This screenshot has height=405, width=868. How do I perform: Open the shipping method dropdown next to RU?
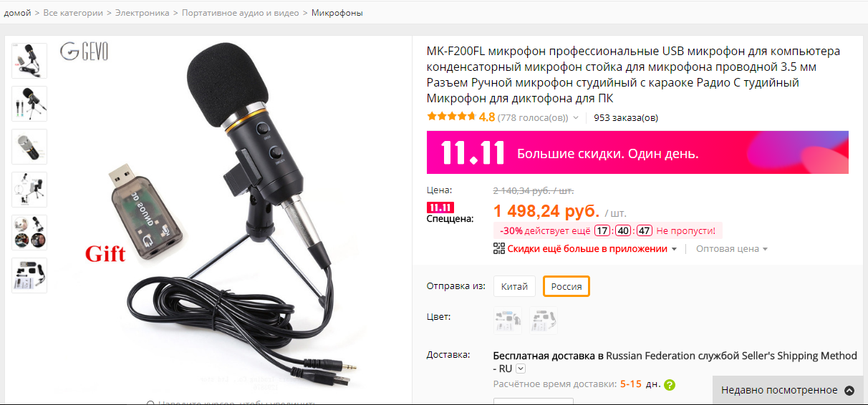click(x=521, y=369)
